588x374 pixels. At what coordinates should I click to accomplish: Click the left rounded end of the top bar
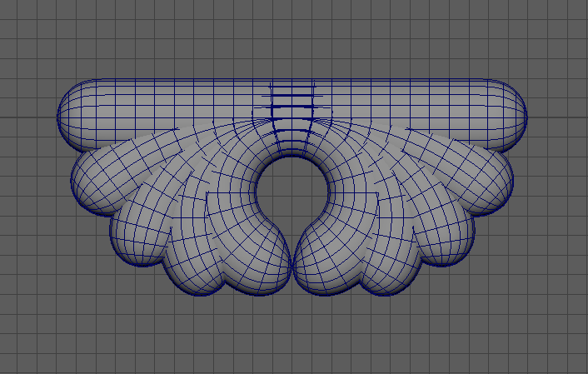(x=73, y=114)
